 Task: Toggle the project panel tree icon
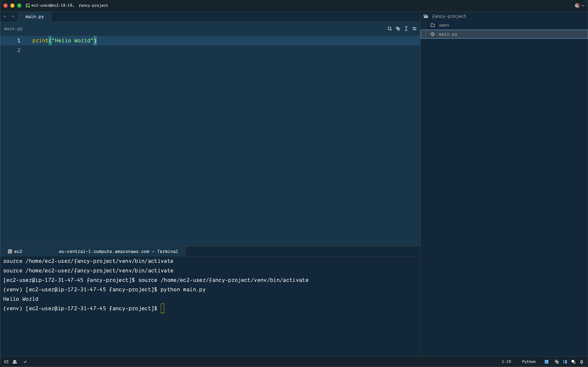[x=6, y=362]
